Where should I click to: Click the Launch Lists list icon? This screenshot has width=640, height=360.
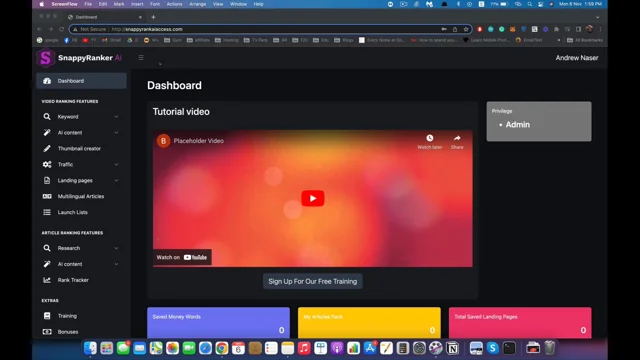point(47,212)
